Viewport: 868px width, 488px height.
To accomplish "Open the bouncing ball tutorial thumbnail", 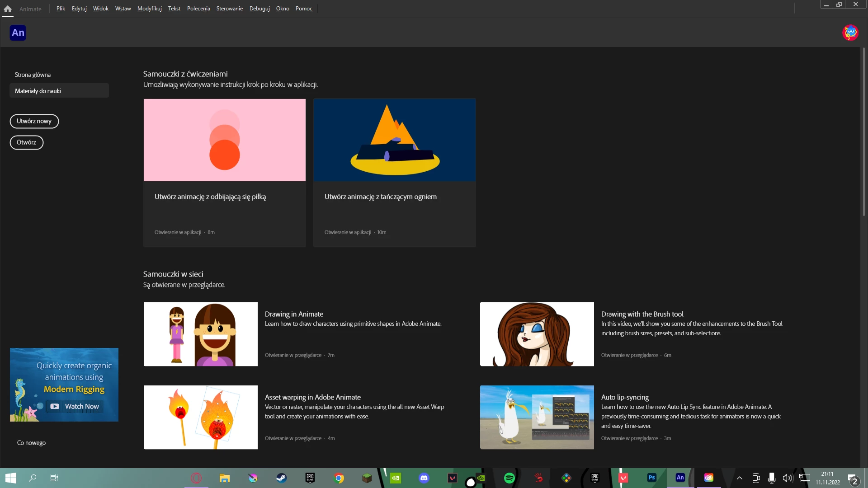I will 225,140.
